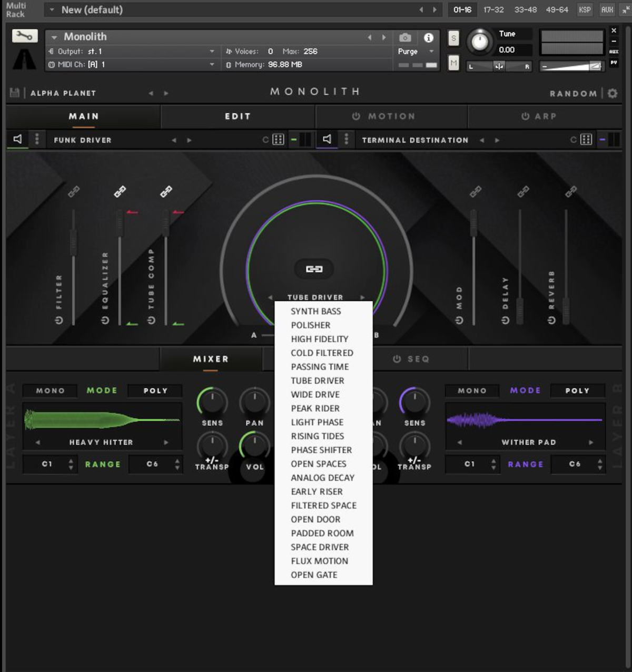Image resolution: width=632 pixels, height=672 pixels.
Task: Enable the SEQ power toggle
Action: 397,359
